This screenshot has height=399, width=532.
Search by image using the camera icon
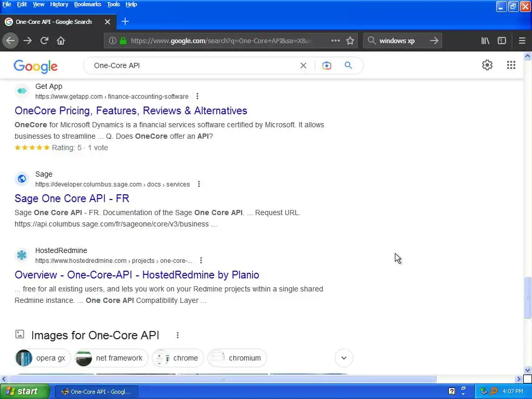click(x=327, y=65)
